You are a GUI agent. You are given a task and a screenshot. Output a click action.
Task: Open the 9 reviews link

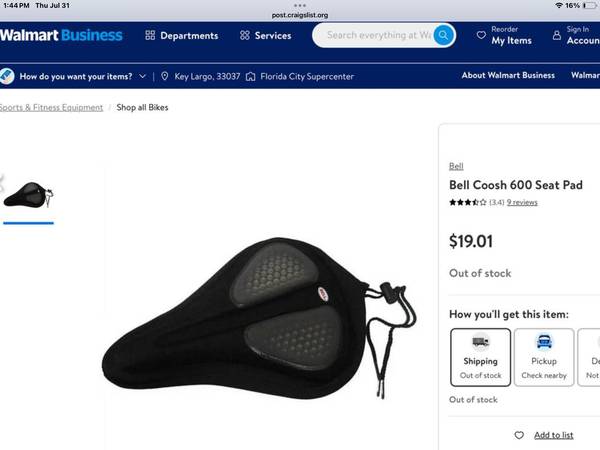click(x=522, y=202)
